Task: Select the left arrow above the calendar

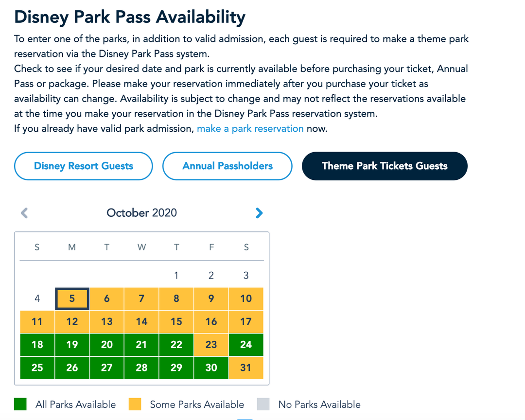Action: 24,213
